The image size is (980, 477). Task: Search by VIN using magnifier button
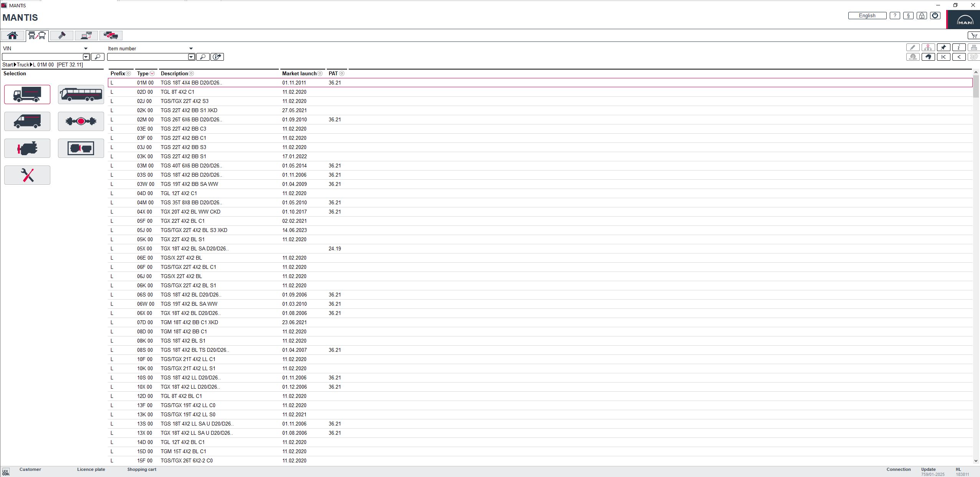click(98, 57)
